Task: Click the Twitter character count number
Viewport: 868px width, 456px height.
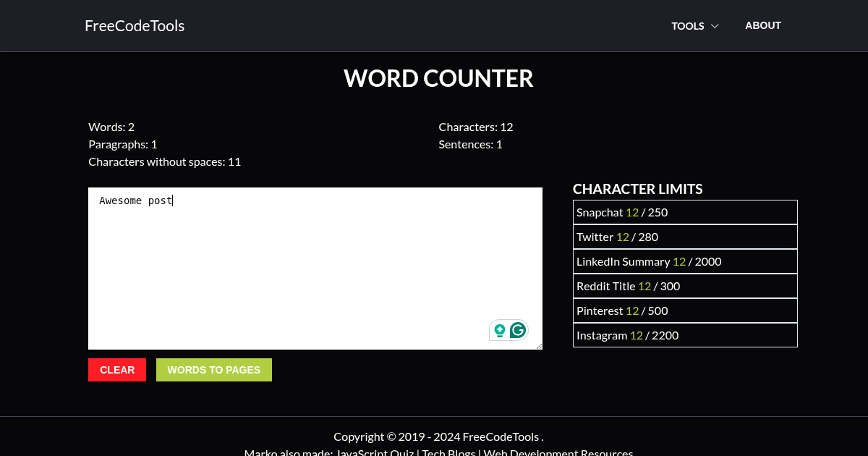Action: coord(623,237)
